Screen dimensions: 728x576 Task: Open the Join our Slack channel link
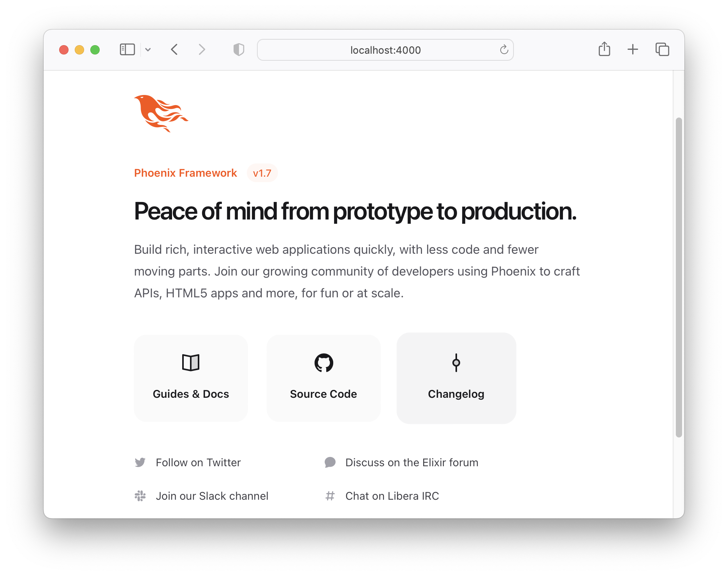[x=201, y=496]
